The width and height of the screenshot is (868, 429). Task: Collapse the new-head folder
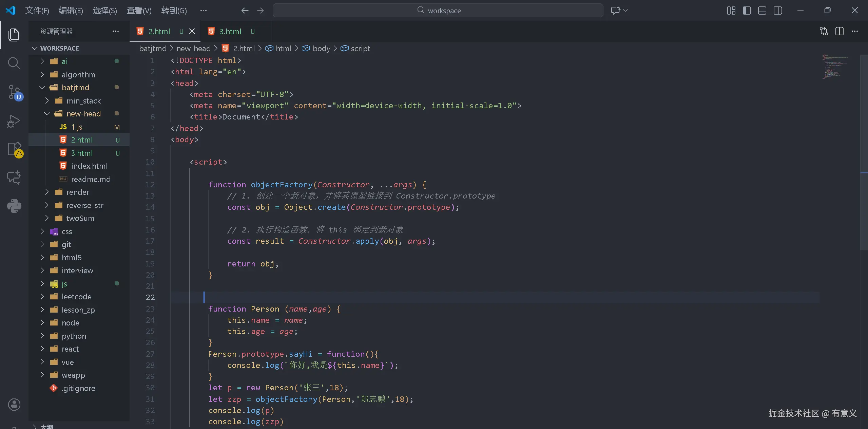point(83,114)
